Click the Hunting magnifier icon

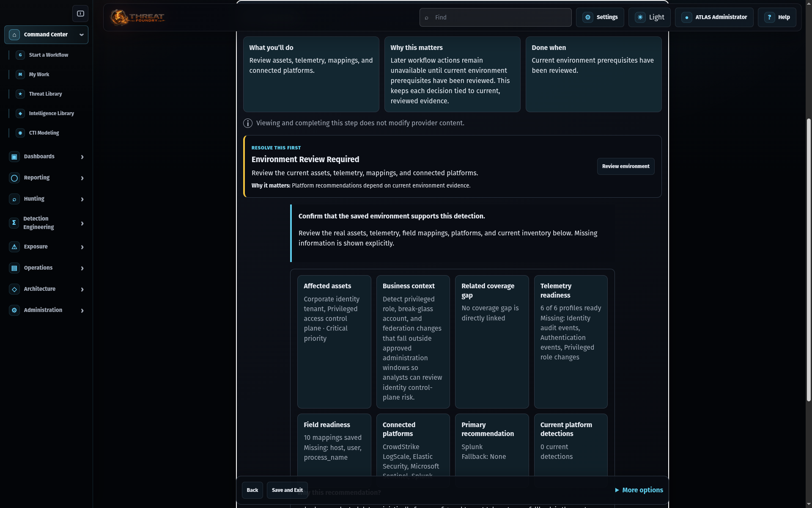tap(14, 199)
